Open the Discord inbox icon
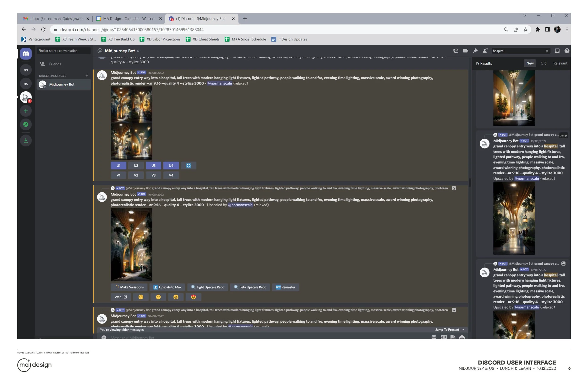Image resolution: width=588 pixels, height=381 pixels. pos(557,51)
